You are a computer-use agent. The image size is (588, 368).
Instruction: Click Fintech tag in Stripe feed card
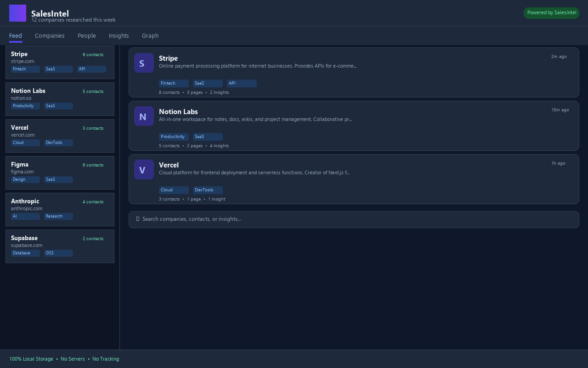click(x=174, y=83)
